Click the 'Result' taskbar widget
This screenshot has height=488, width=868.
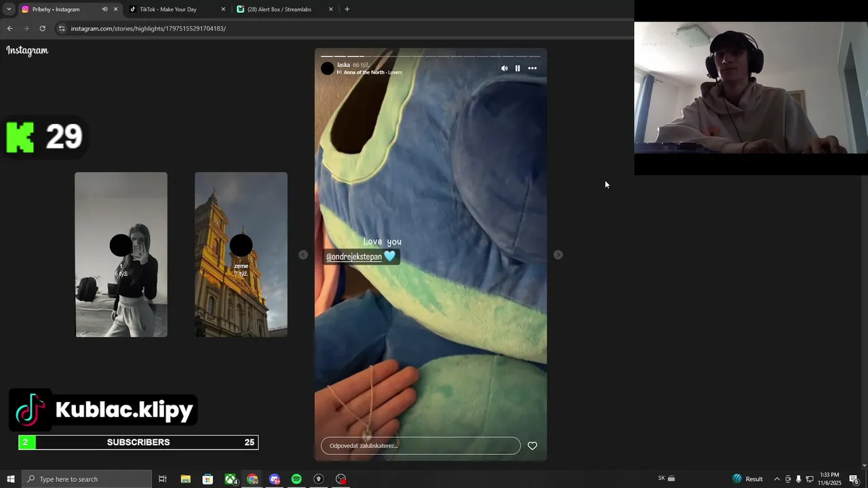click(x=747, y=479)
